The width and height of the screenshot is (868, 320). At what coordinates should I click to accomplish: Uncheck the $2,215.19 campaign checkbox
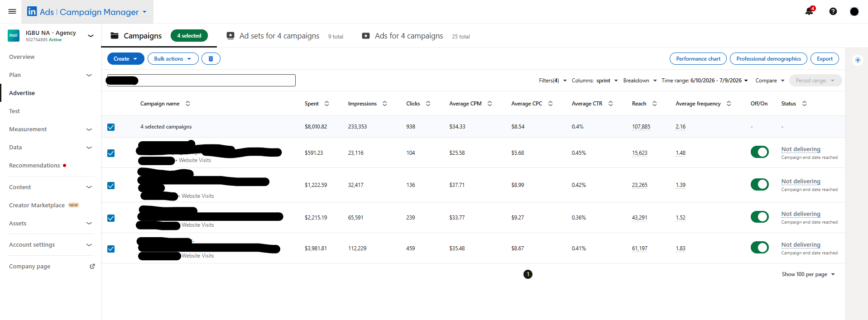111,218
